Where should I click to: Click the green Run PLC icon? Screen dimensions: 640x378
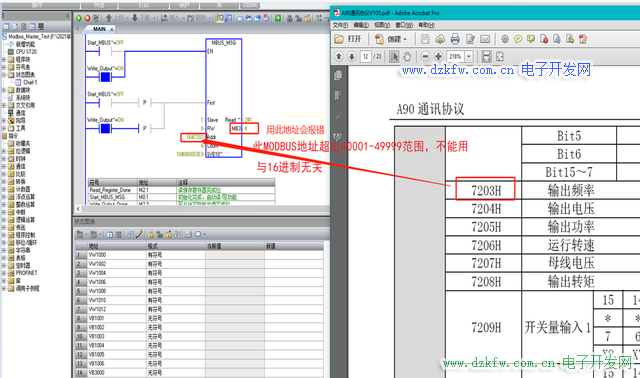(79, 18)
